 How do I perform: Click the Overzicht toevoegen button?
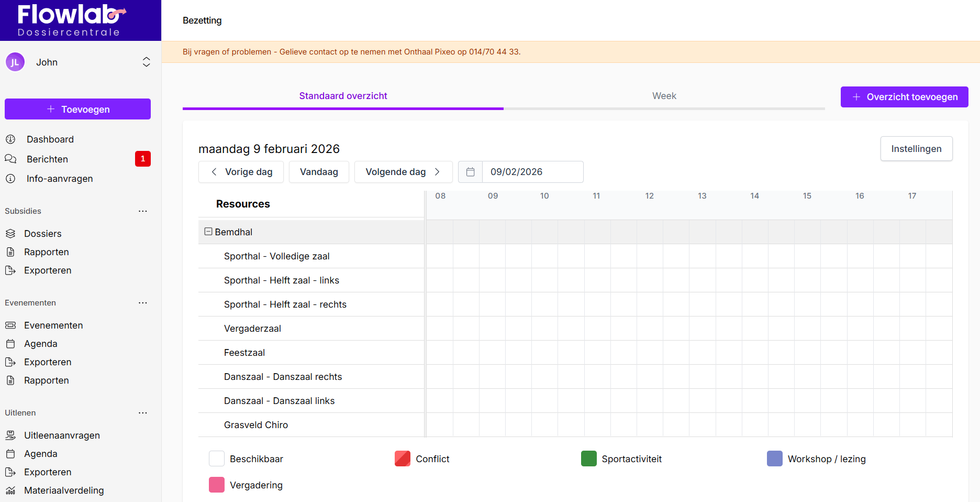coord(904,97)
